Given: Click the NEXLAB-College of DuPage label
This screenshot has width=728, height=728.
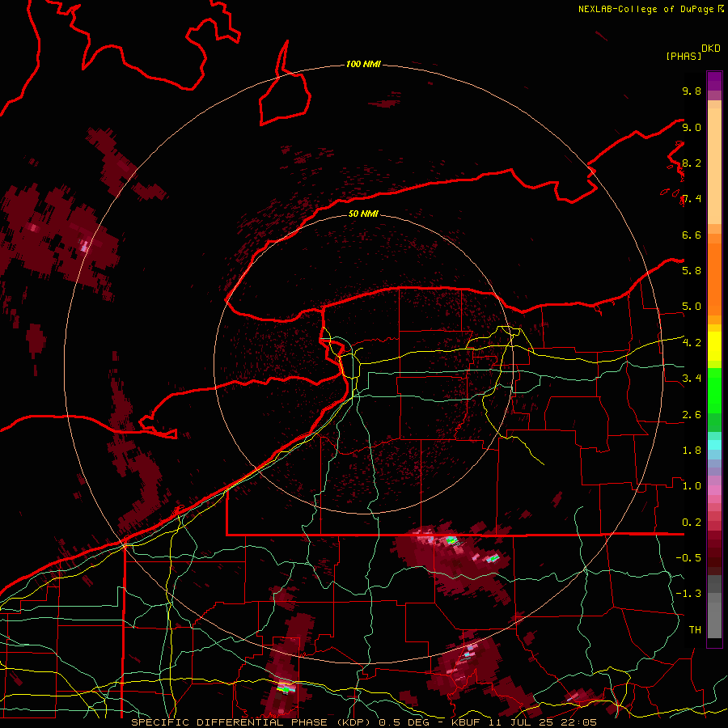Looking at the screenshot, I should click(645, 9).
